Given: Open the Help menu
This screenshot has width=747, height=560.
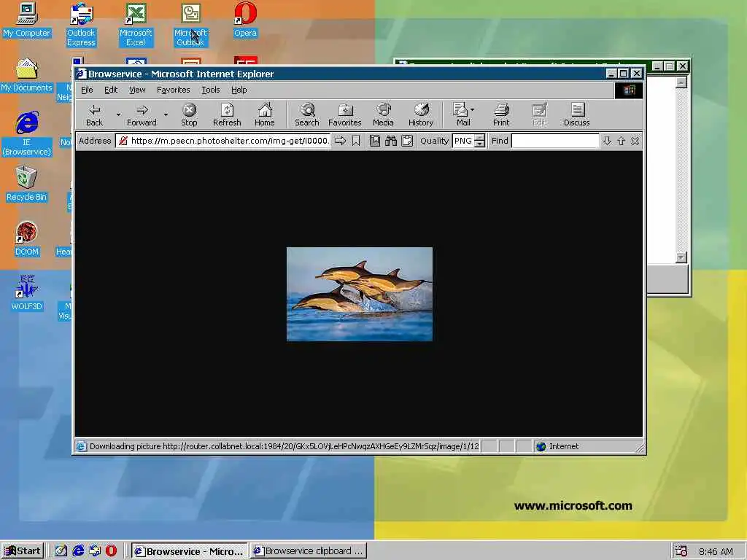Looking at the screenshot, I should click(x=239, y=90).
